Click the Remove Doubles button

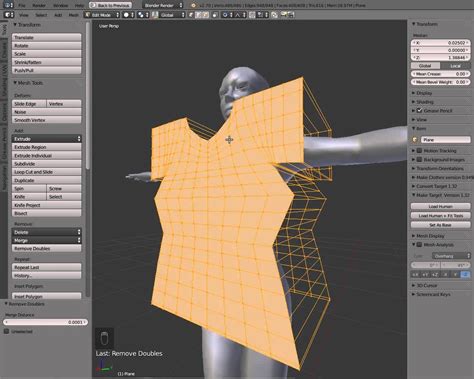(x=47, y=248)
